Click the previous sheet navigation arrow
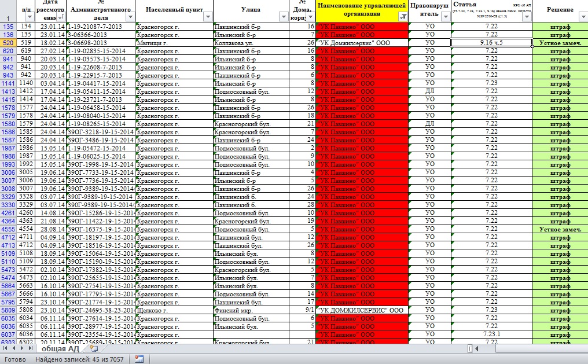 coord(15,349)
